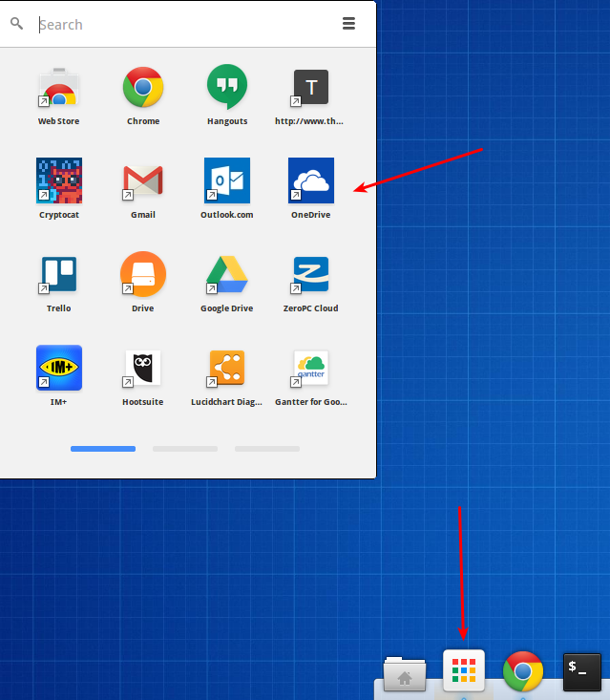
Task: Open the Gmail app
Action: pos(143,180)
